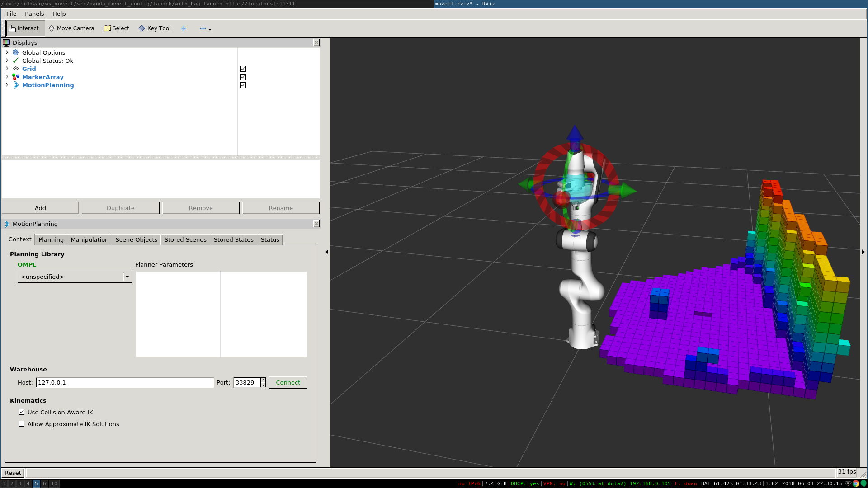Screen dimensions: 868x488
Task: Collapse left panel with arrow handle
Action: point(327,252)
